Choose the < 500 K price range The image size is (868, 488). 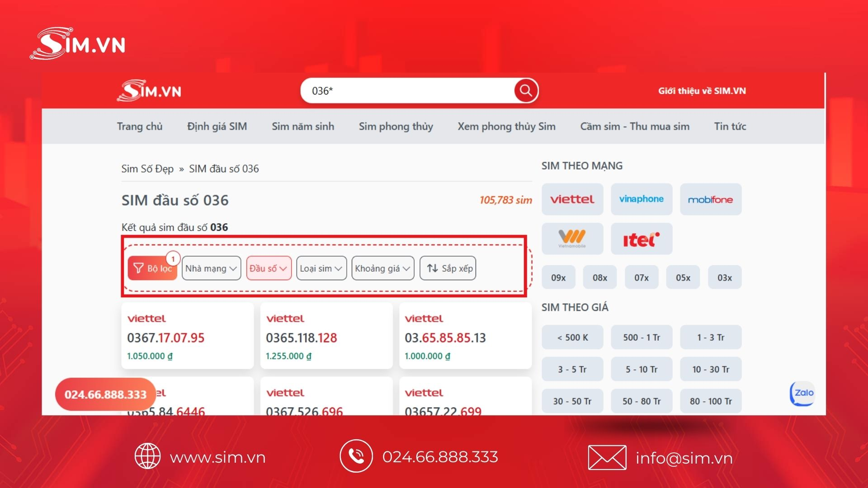[572, 337]
